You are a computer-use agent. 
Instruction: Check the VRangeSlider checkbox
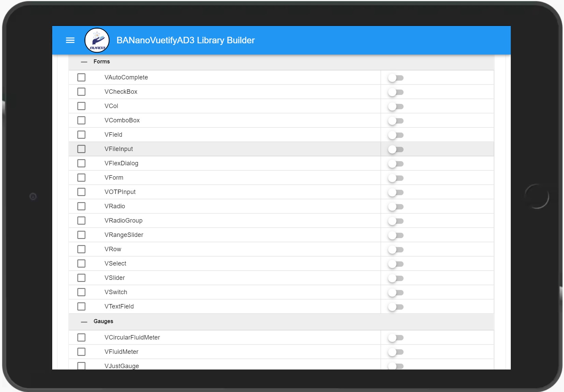tap(82, 235)
